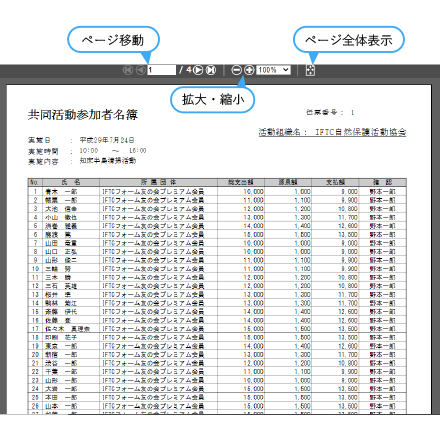Jump to the last page
Image resolution: width=440 pixels, height=440 pixels.
[x=211, y=70]
